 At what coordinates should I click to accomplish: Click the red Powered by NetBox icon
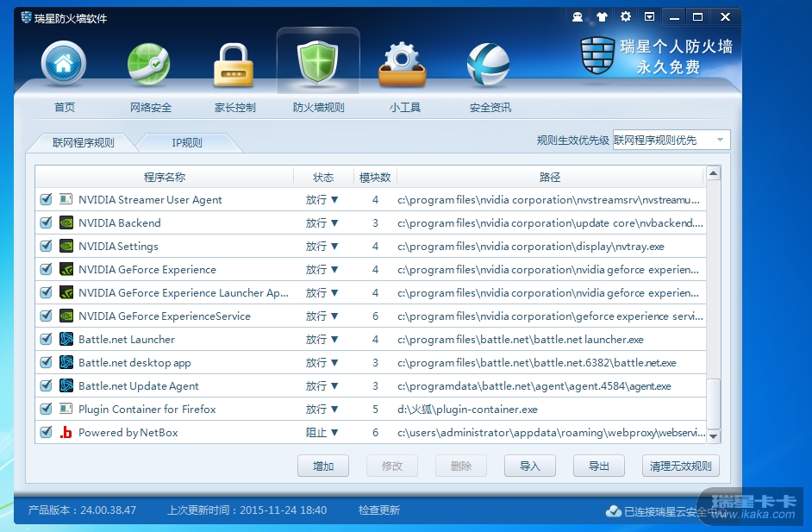[x=66, y=433]
